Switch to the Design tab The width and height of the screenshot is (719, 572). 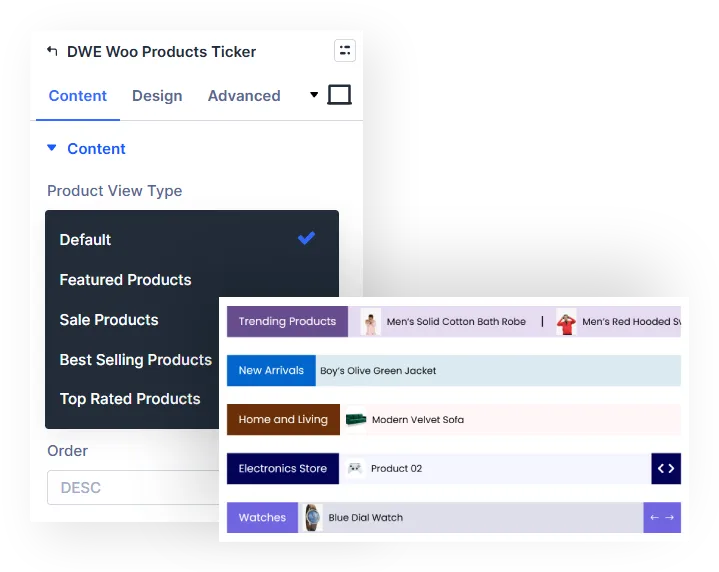(157, 95)
